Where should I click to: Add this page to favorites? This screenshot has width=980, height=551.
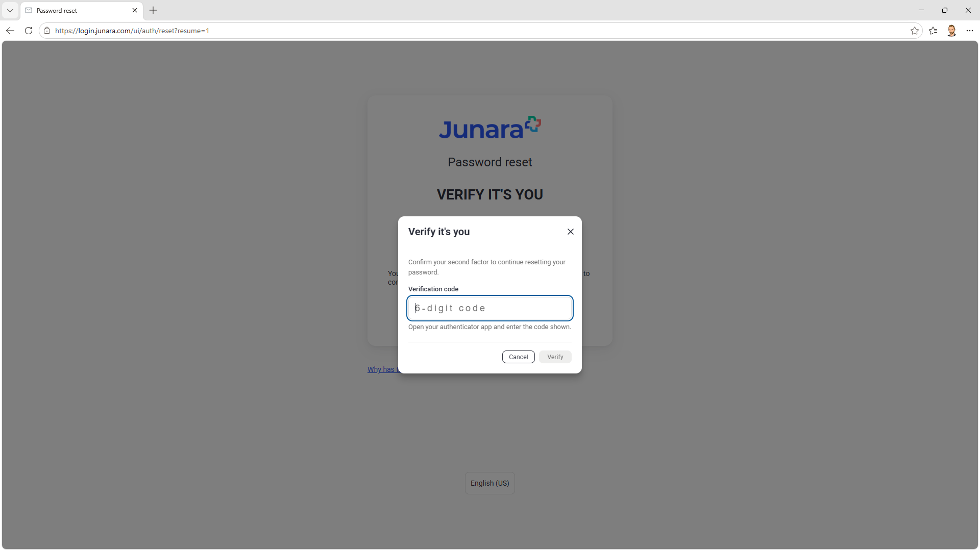(x=915, y=31)
